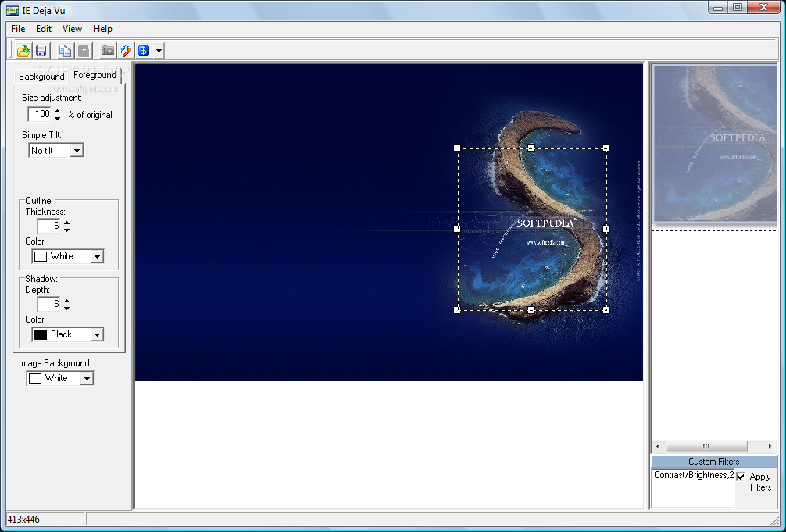The height and width of the screenshot is (532, 786).
Task: Click the preview horizontal scrollbar thumb
Action: click(706, 446)
